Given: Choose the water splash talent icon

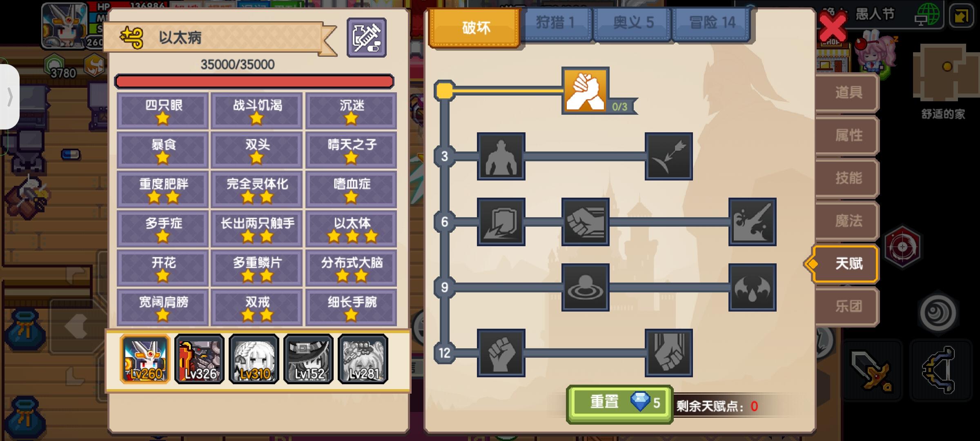Looking at the screenshot, I should click(752, 222).
